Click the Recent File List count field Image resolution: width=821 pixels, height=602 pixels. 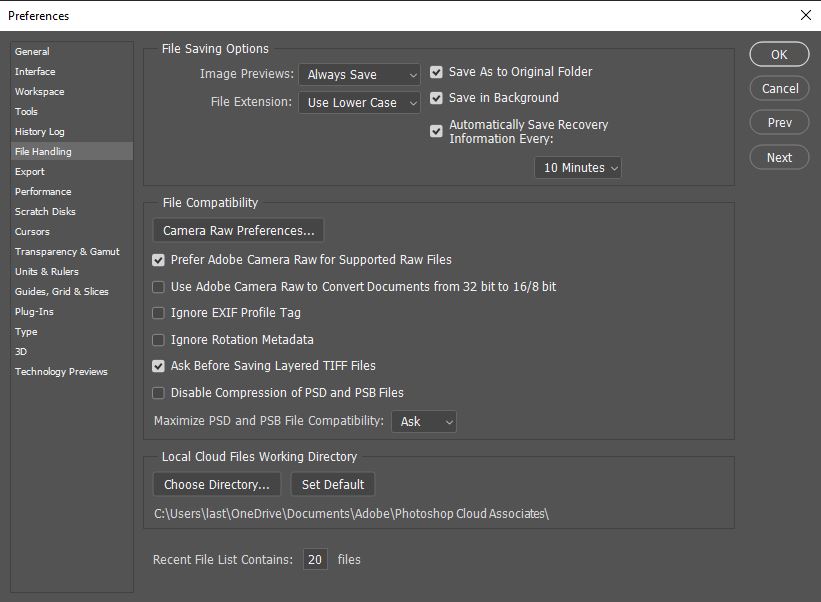coord(315,560)
